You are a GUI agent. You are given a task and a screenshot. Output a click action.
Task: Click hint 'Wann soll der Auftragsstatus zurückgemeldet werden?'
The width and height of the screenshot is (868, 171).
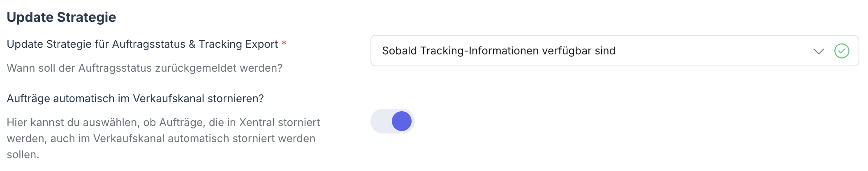[144, 68]
